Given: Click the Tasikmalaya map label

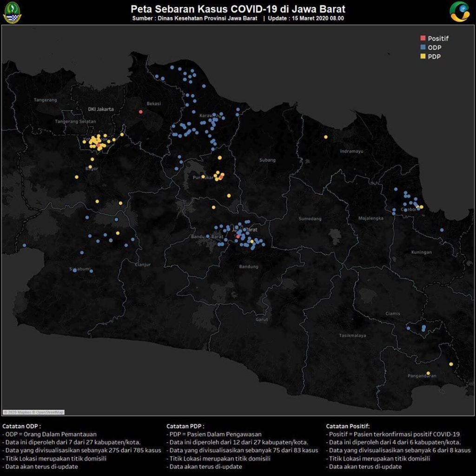Looking at the screenshot, I should [352, 336].
